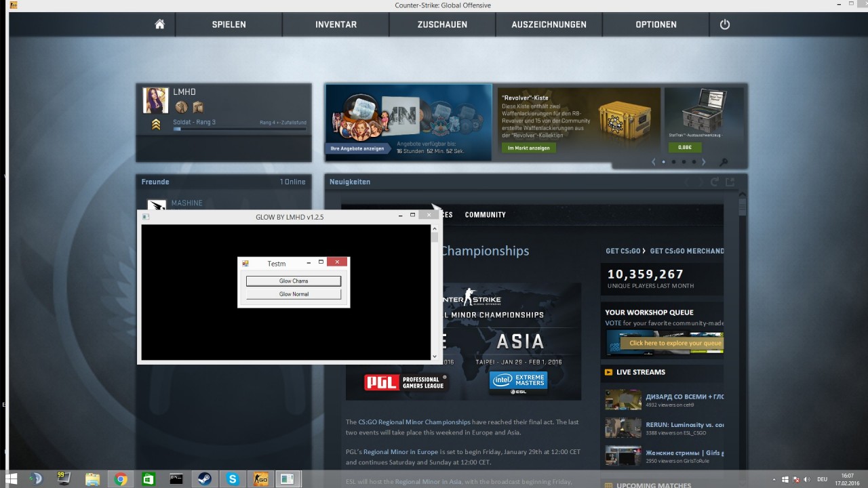Image resolution: width=868 pixels, height=488 pixels.
Task: Click DEU language indicator
Action: tap(822, 479)
